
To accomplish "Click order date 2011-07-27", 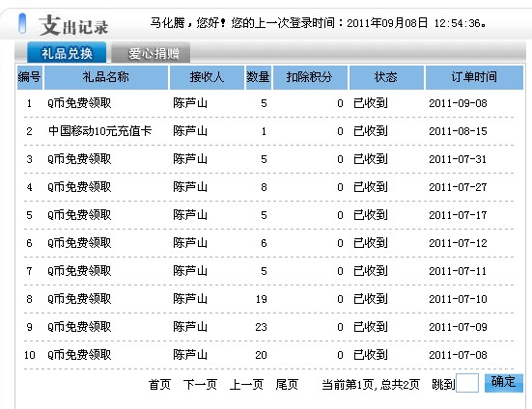I will pyautogui.click(x=458, y=187).
